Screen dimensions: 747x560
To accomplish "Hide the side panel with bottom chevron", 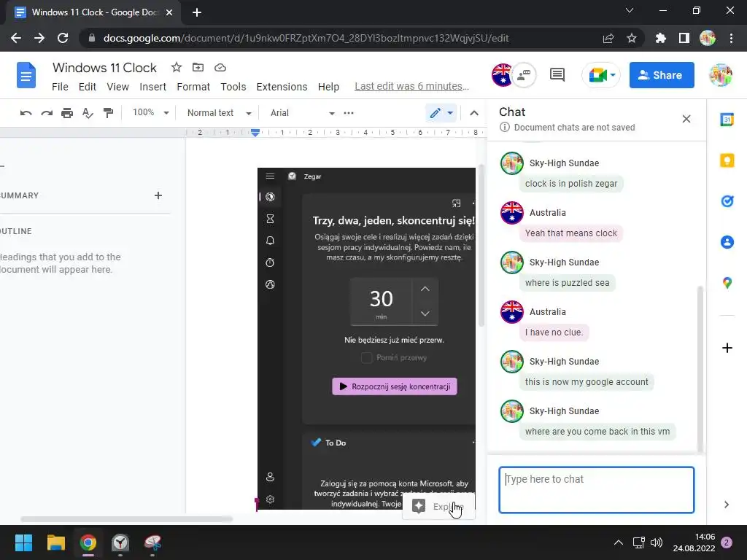I will click(x=727, y=505).
